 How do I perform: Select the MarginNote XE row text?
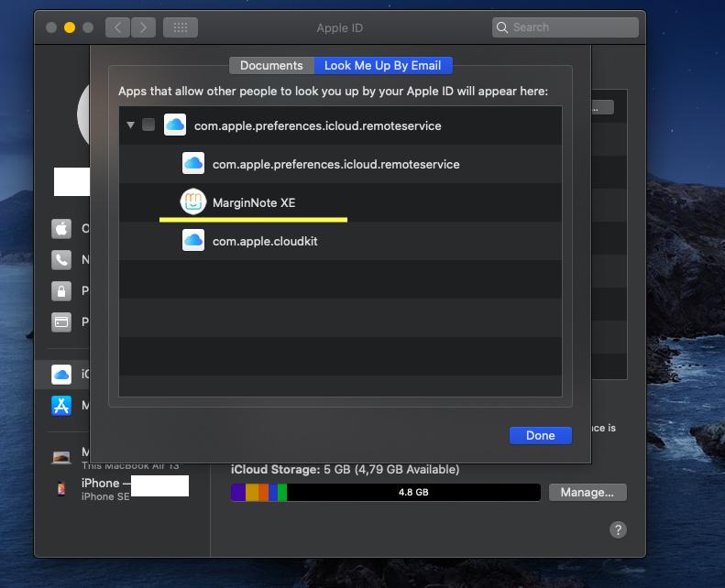coord(254,202)
